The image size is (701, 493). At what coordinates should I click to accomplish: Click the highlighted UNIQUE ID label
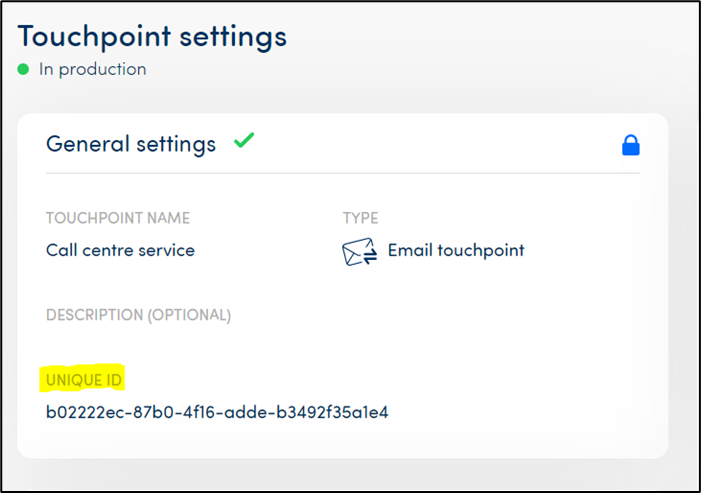click(x=84, y=380)
